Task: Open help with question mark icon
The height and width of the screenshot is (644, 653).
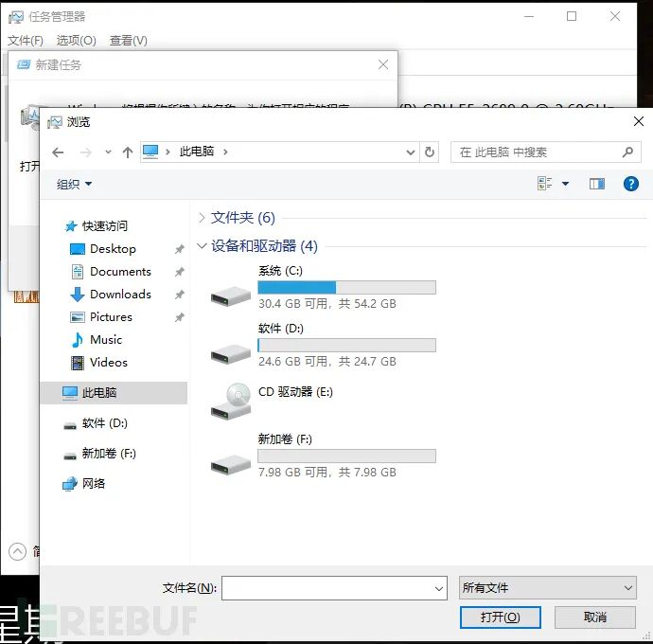Action: coord(631,184)
